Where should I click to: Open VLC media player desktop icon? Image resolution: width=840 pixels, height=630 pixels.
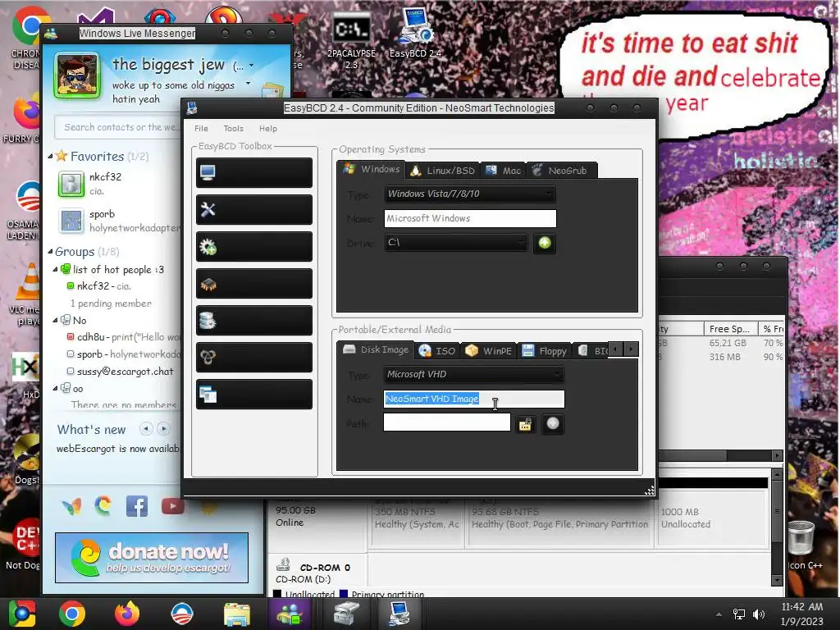(27, 294)
